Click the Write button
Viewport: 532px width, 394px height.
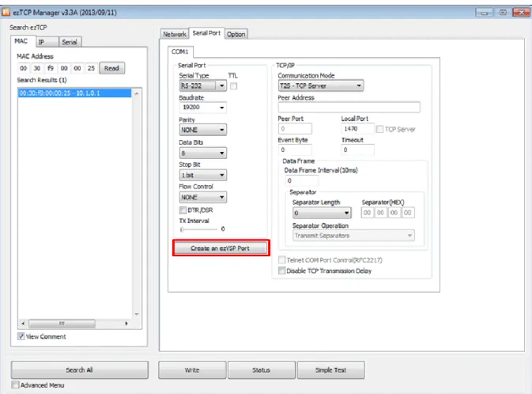tap(192, 370)
